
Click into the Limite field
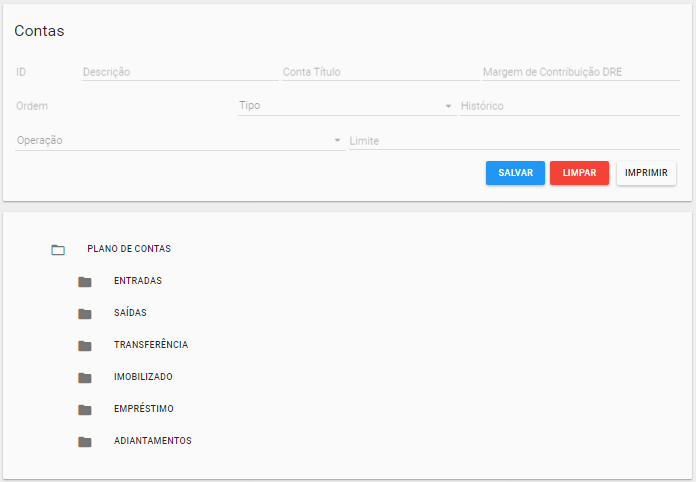point(514,141)
